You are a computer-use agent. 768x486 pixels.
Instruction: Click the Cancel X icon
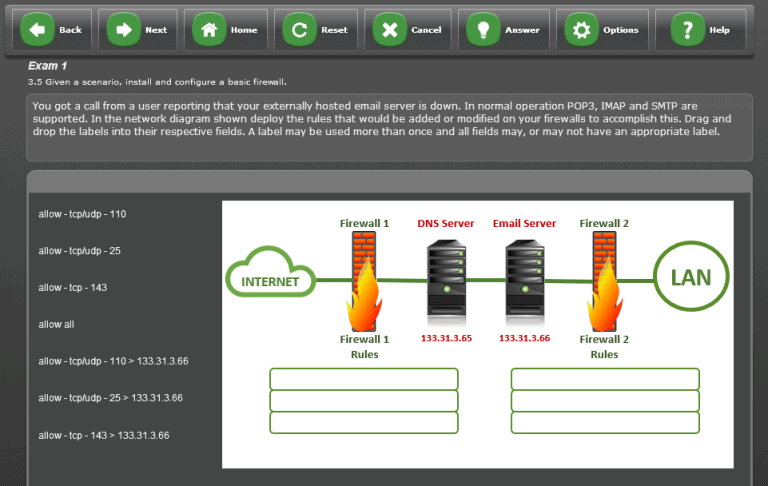[x=389, y=30]
